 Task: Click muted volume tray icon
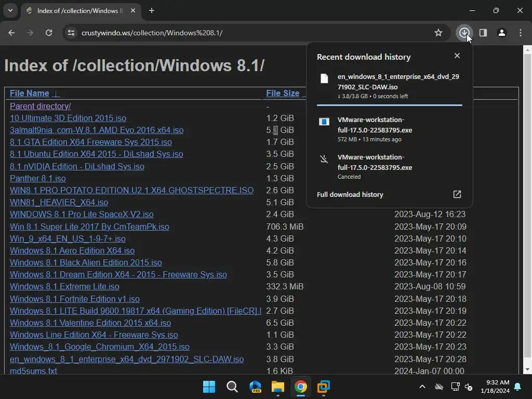[469, 387]
